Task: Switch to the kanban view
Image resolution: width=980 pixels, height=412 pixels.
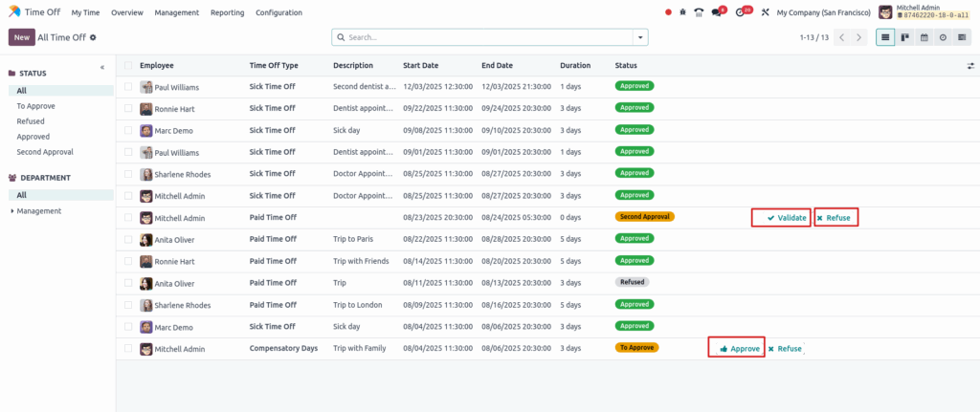Action: (x=904, y=37)
